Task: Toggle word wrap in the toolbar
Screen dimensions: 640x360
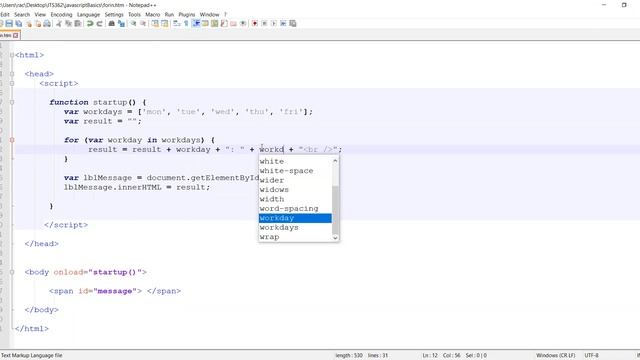Action: click(x=176, y=24)
